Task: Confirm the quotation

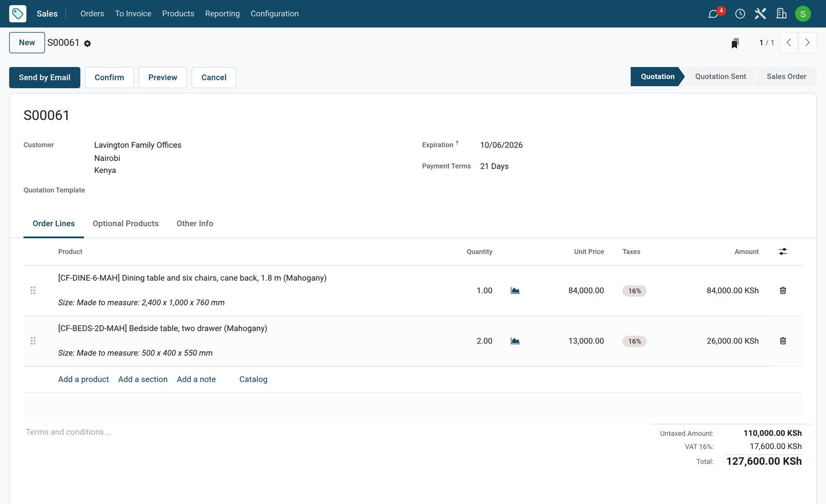Action: tap(109, 77)
